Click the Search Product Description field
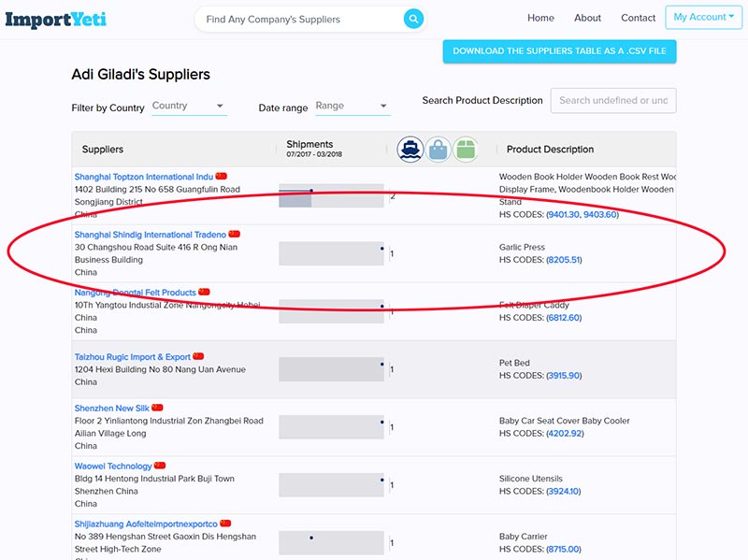This screenshot has height=560, width=748. [x=613, y=101]
